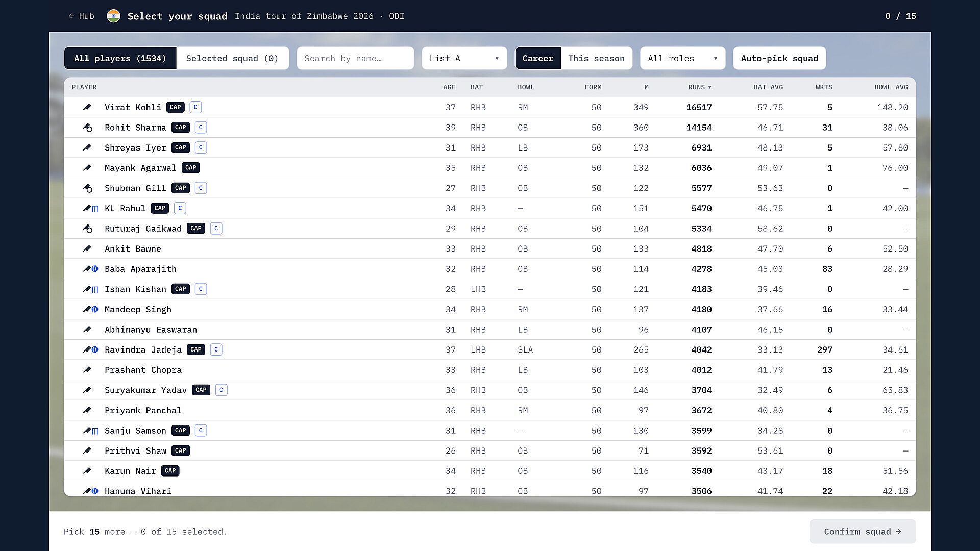The image size is (980, 551).
Task: Sort by the M matches column header
Action: (x=646, y=87)
